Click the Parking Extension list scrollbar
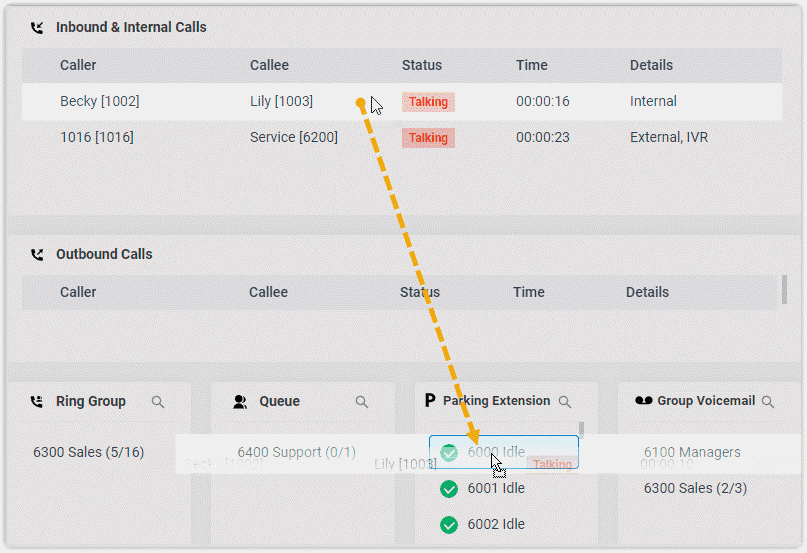807x553 pixels. [582, 430]
